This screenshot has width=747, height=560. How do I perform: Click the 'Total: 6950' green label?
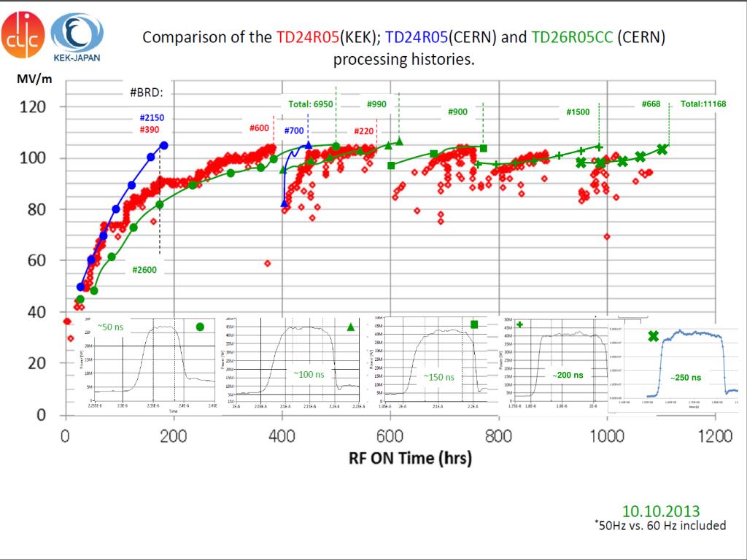click(311, 104)
